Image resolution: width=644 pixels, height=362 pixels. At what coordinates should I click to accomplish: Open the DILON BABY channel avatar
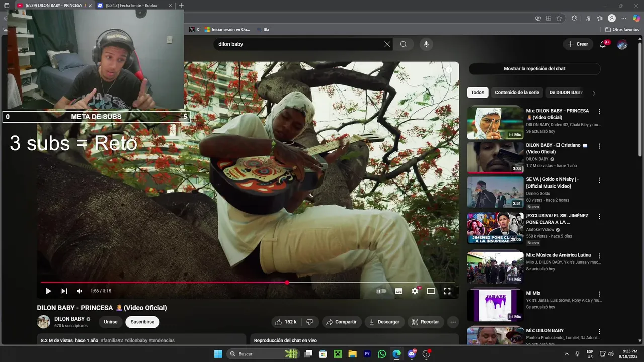44,322
